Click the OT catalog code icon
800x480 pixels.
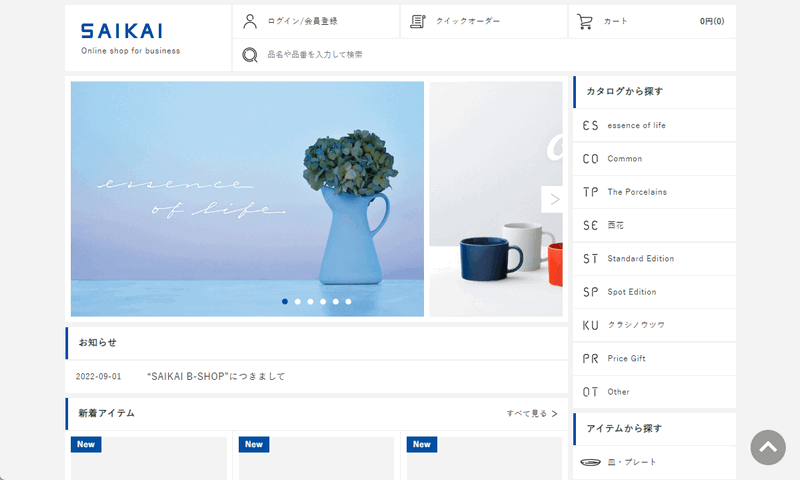pos(590,392)
